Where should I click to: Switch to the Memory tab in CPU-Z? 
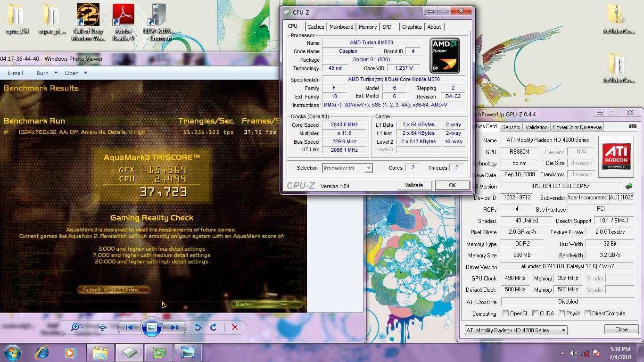click(x=368, y=27)
